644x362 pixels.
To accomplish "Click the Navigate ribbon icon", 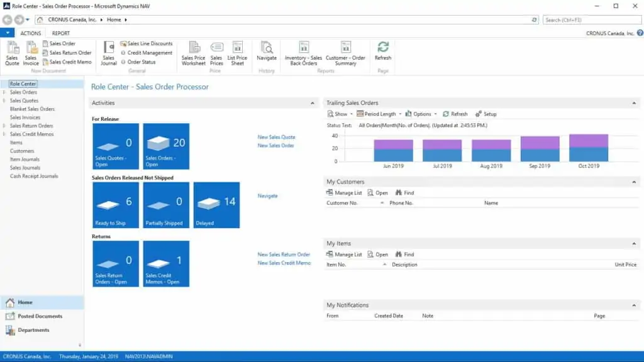I will pyautogui.click(x=267, y=52).
